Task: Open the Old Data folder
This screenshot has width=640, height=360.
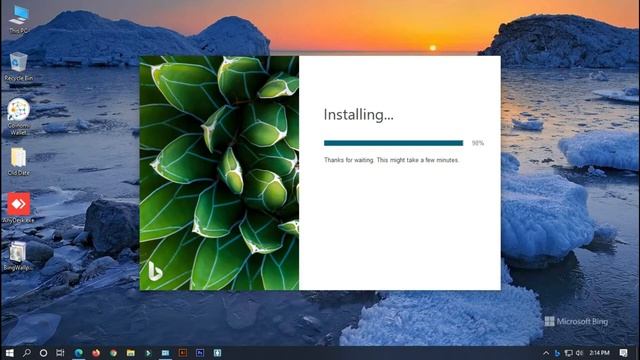Action: point(18,162)
